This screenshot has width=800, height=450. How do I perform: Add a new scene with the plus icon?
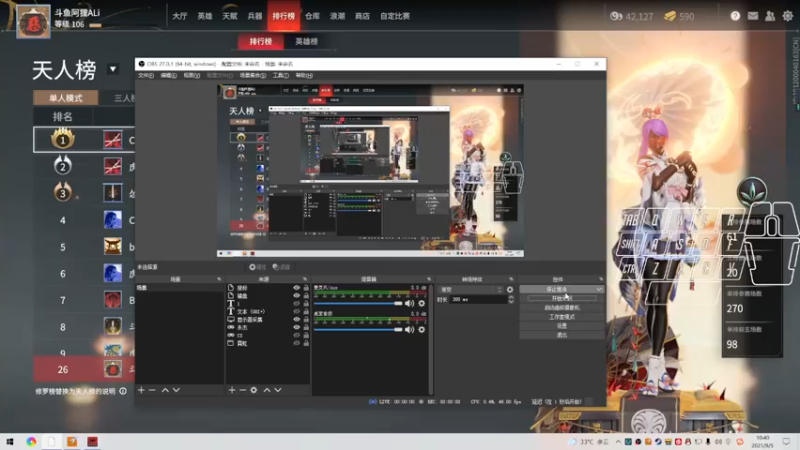tap(141, 390)
